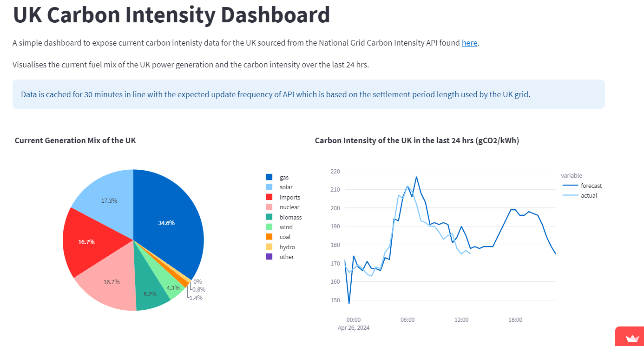644x346 pixels.
Task: Hide the solar series via its legend entry
Action: tap(286, 187)
